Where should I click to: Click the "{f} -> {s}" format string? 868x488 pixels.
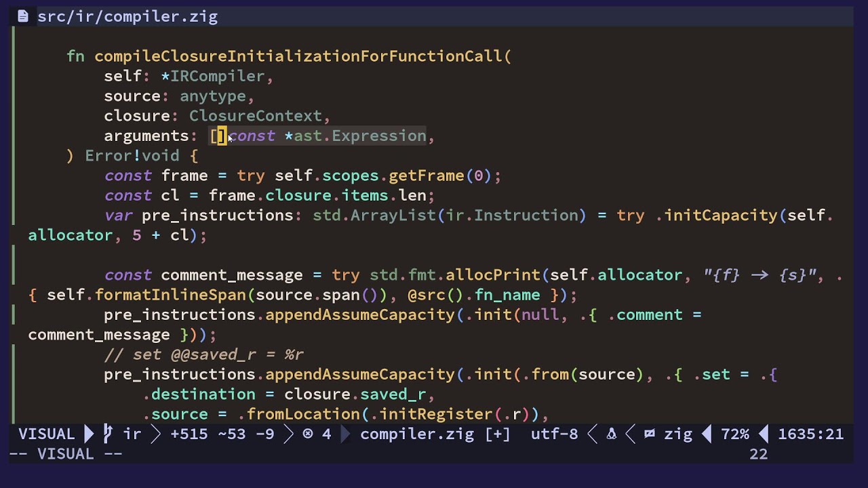(x=759, y=275)
